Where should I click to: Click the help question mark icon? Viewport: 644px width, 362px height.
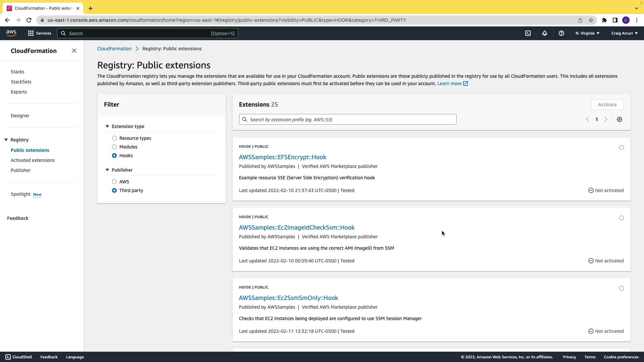pos(561,33)
